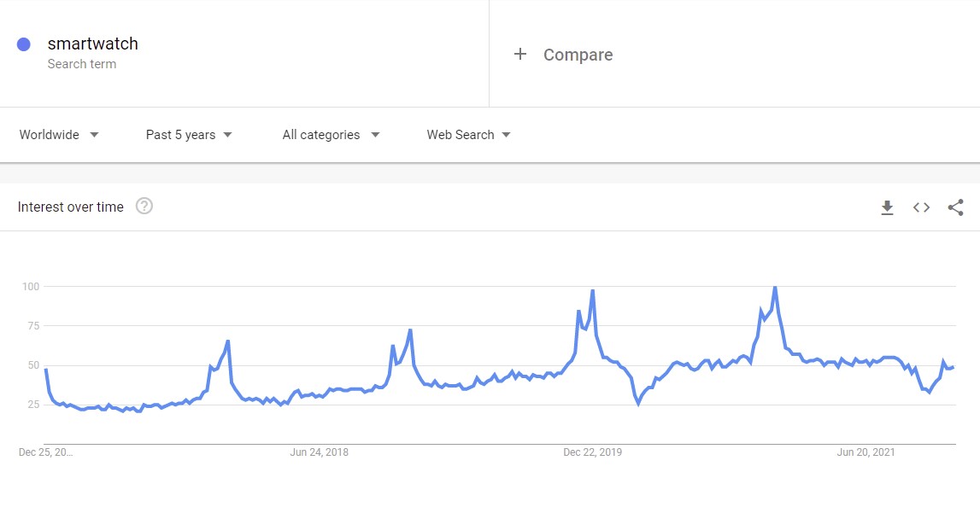Click the 25 value on the y-axis
Image resolution: width=980 pixels, height=513 pixels.
click(32, 405)
